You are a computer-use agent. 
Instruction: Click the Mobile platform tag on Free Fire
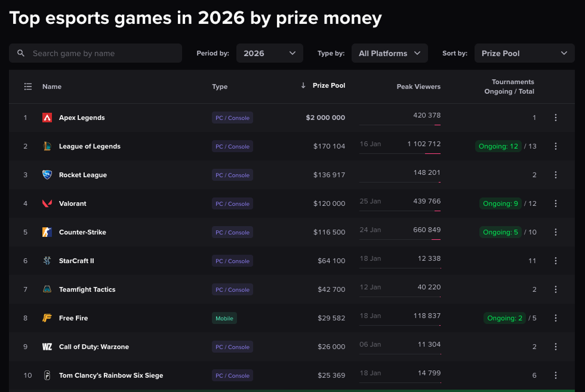pyautogui.click(x=224, y=318)
